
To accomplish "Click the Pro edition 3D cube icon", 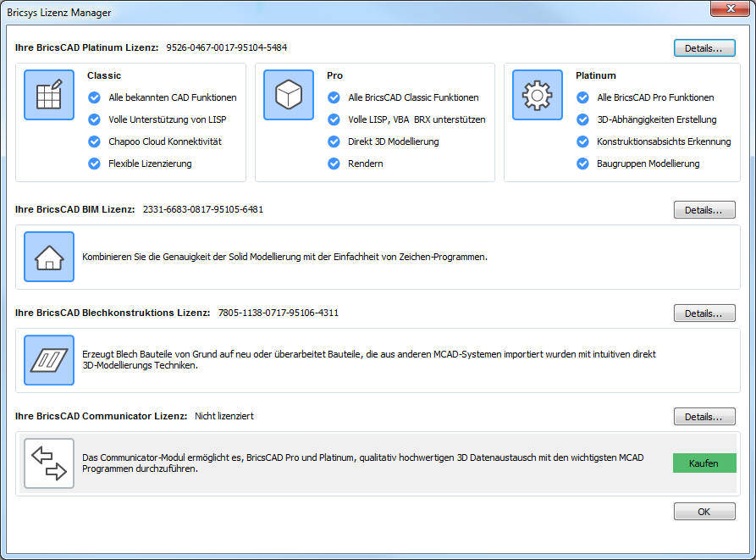I will [x=289, y=95].
